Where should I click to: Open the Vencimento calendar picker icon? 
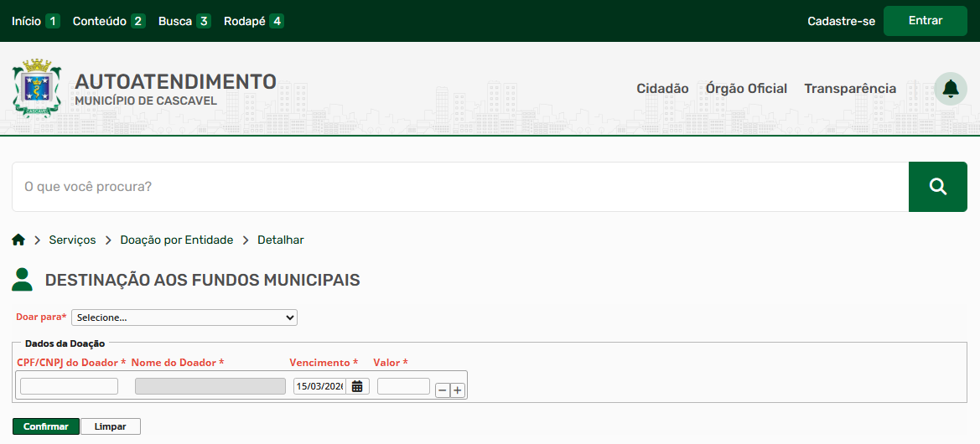[357, 386]
